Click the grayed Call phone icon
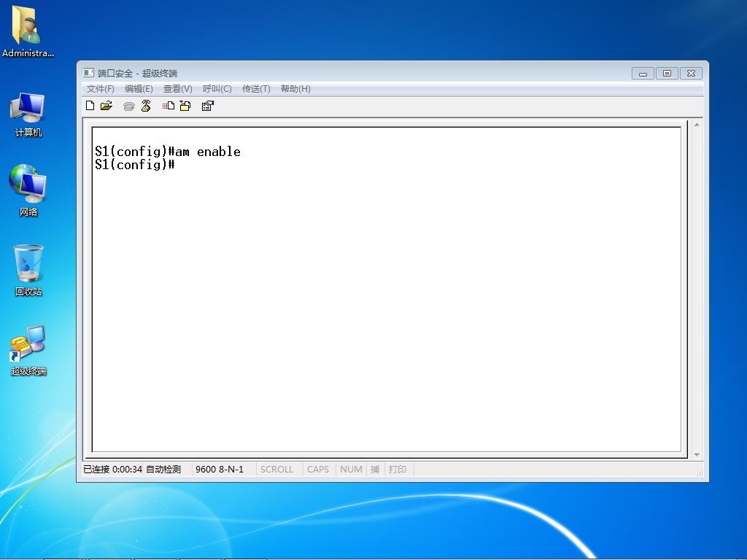 [128, 106]
